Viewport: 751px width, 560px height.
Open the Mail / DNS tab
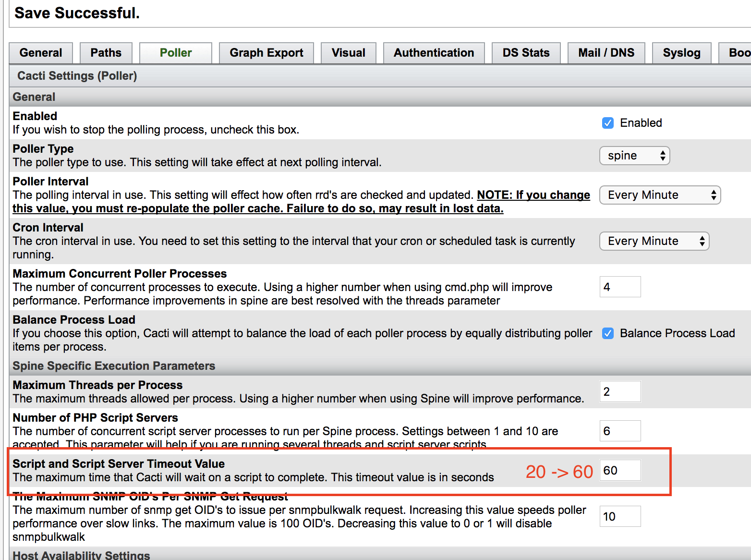[606, 53]
